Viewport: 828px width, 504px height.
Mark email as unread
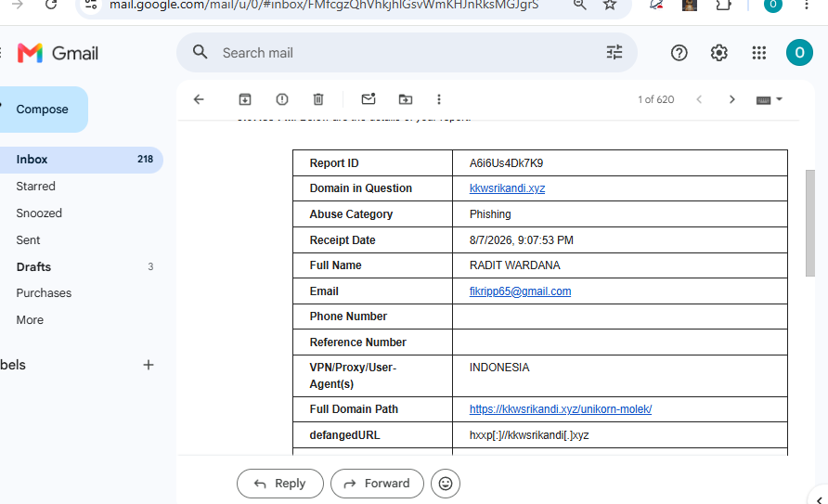coord(369,99)
